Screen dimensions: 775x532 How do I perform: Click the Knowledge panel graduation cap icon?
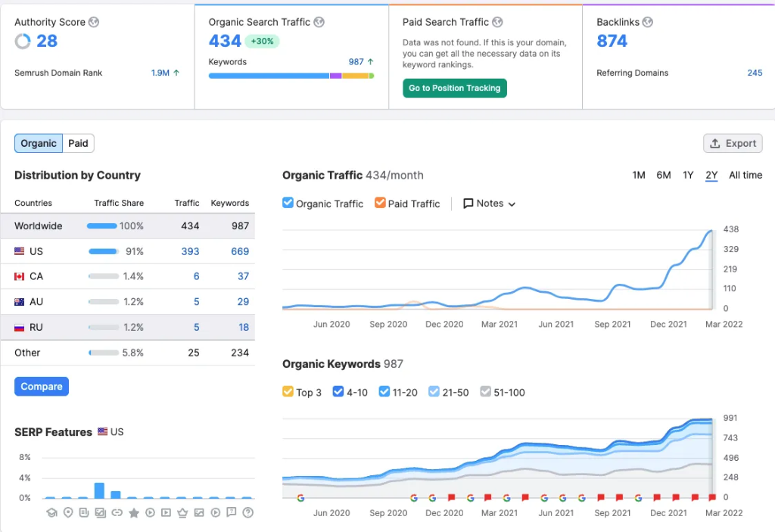pos(51,513)
